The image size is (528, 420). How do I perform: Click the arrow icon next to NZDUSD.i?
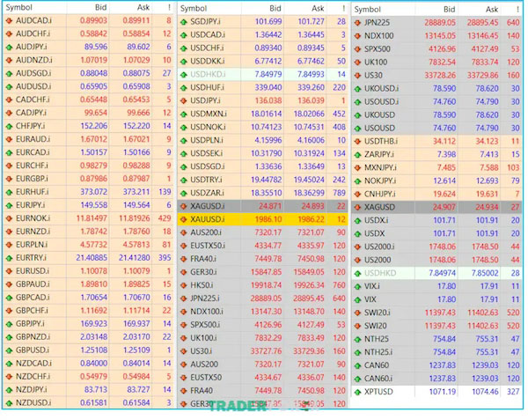point(9,402)
